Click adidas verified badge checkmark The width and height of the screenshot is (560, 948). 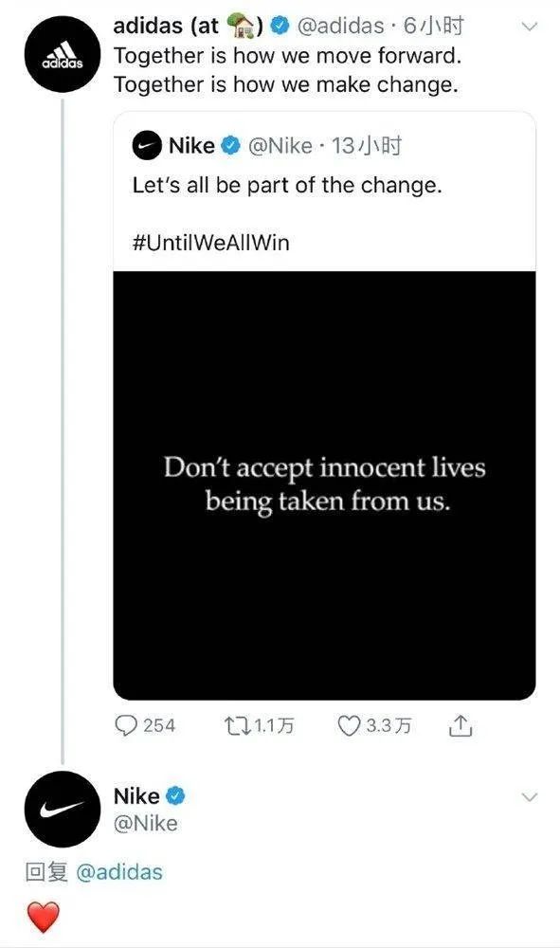click(x=280, y=26)
